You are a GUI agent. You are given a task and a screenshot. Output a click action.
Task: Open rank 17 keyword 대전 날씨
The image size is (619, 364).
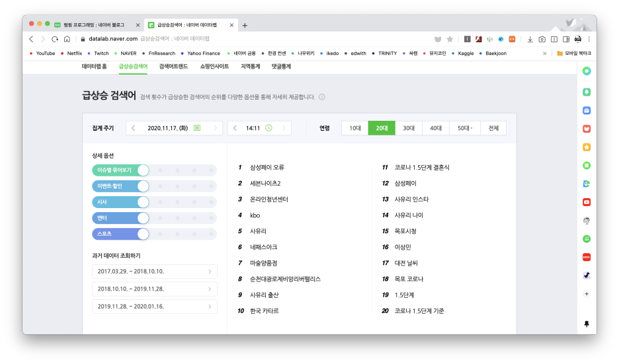tap(406, 263)
